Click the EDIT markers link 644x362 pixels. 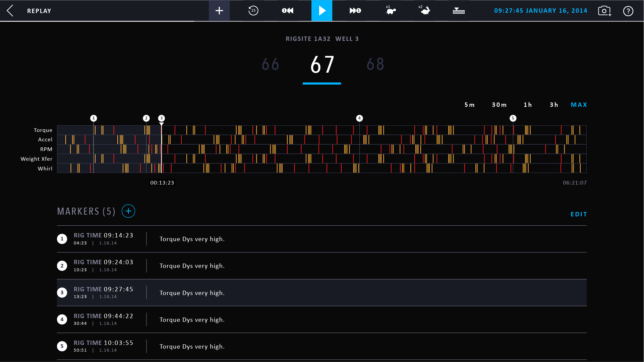tap(579, 214)
